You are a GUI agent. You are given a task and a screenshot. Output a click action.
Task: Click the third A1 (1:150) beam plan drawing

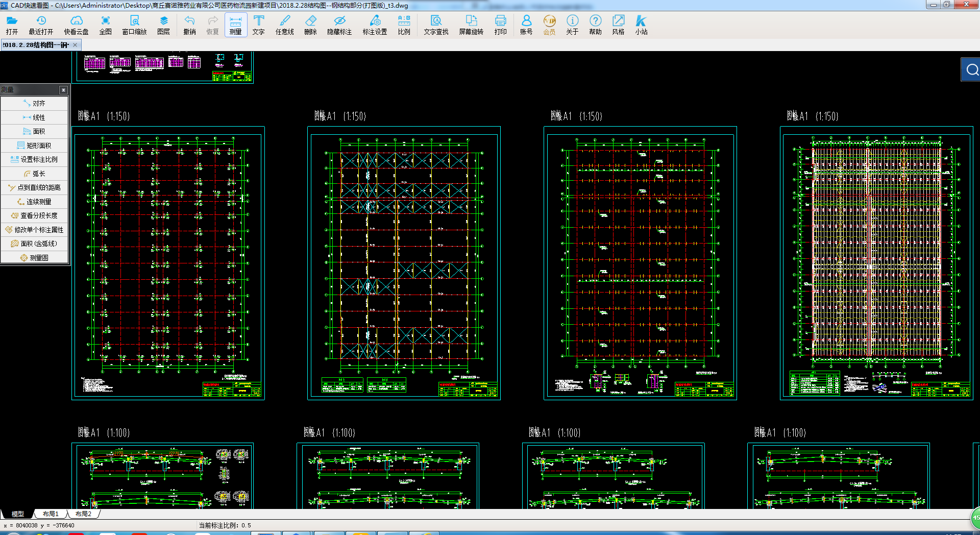pos(640,263)
